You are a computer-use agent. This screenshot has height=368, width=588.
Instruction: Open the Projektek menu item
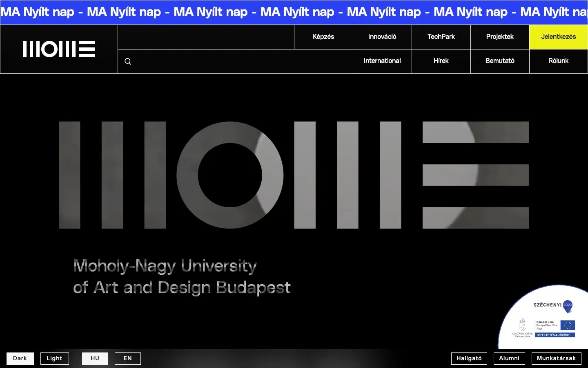(x=500, y=37)
